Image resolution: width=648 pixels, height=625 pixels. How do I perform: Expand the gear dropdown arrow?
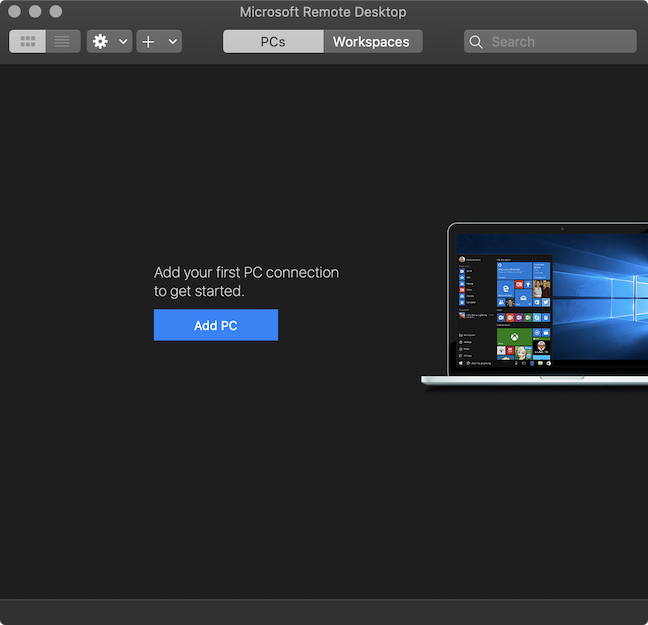coord(123,41)
